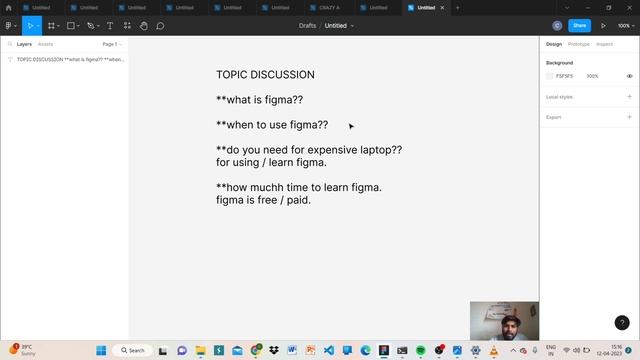Image resolution: width=640 pixels, height=360 pixels.
Task: Click the Present play icon
Action: point(603,26)
